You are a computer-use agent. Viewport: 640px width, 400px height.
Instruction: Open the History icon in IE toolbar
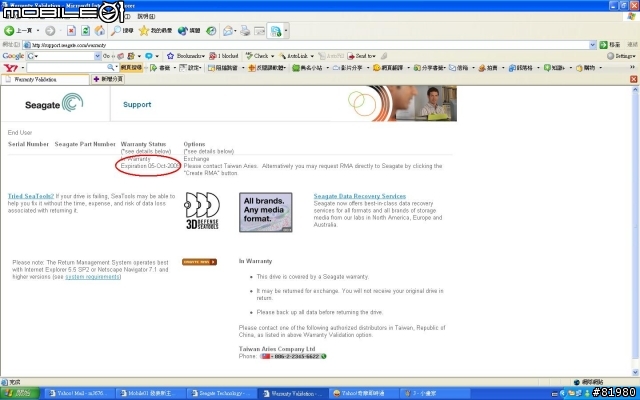[x=211, y=31]
